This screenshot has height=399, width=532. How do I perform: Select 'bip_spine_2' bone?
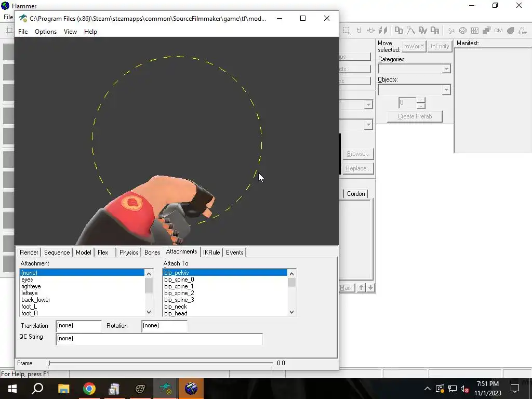point(225,293)
